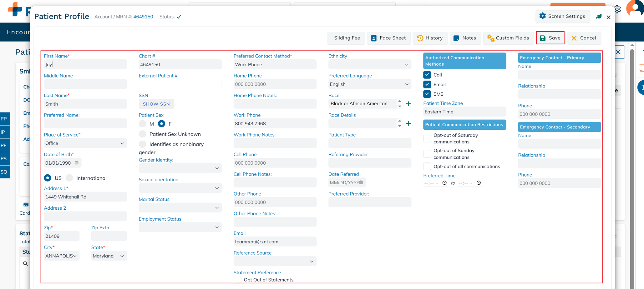This screenshot has height=289, width=644.
Task: Select the M patient sex radio button
Action: [x=143, y=124]
